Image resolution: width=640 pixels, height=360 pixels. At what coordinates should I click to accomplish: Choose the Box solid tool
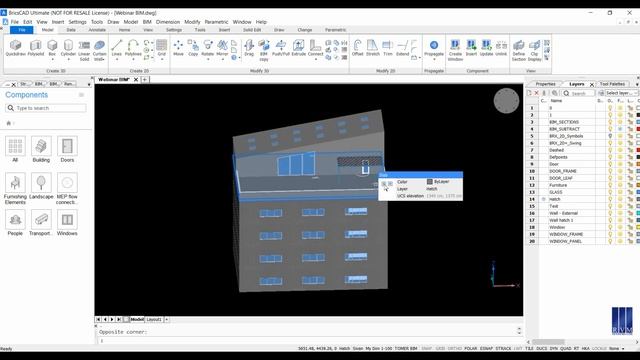pos(52,48)
